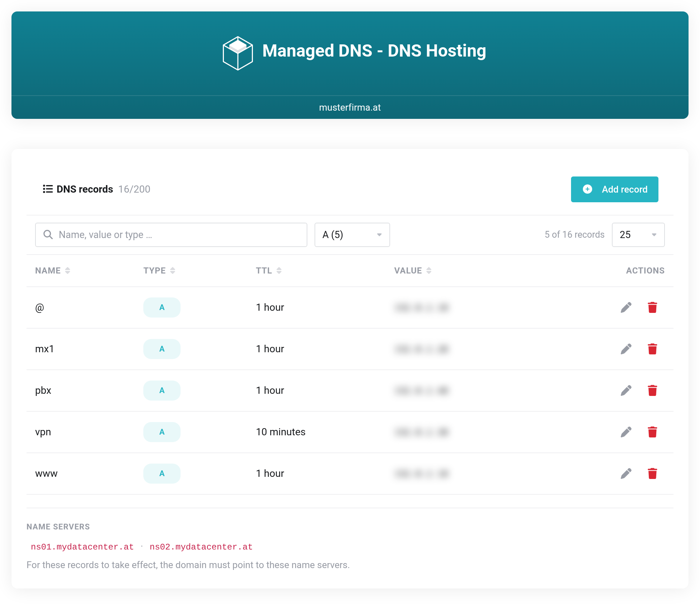Edit the www record
Image resolution: width=700 pixels, height=615 pixels.
point(626,474)
